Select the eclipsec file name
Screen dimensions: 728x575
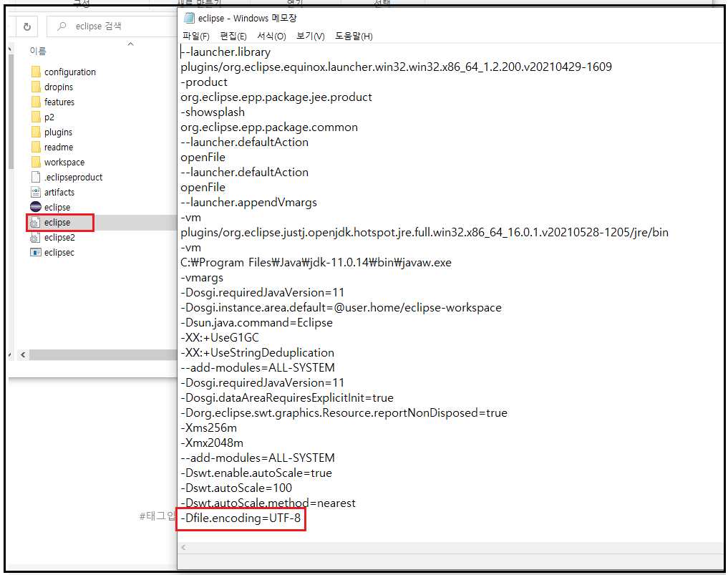pyautogui.click(x=59, y=252)
